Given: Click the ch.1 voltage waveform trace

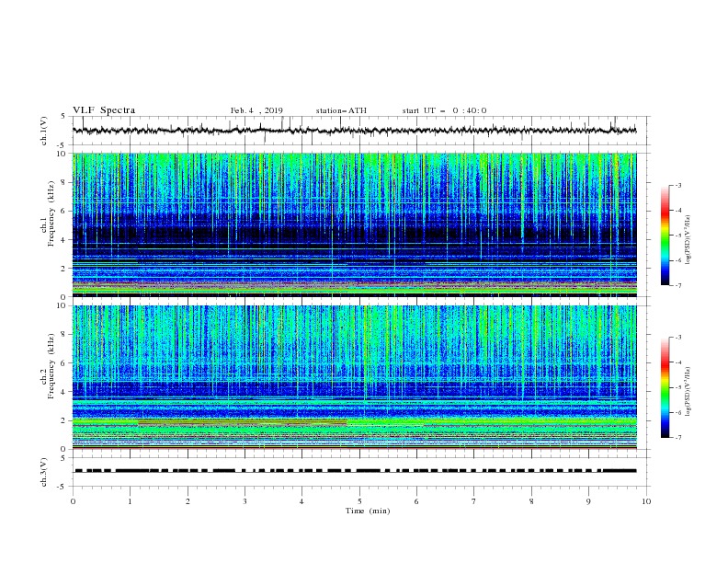Looking at the screenshot, I should (x=354, y=131).
